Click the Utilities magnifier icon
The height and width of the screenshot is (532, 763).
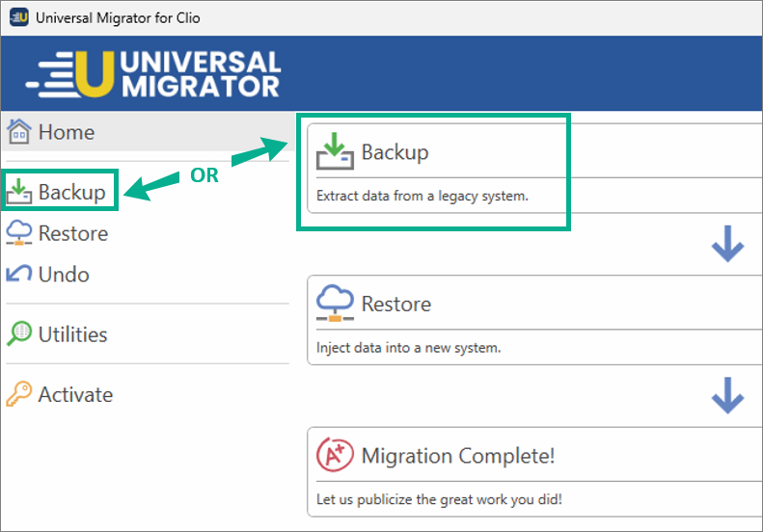coord(19,333)
